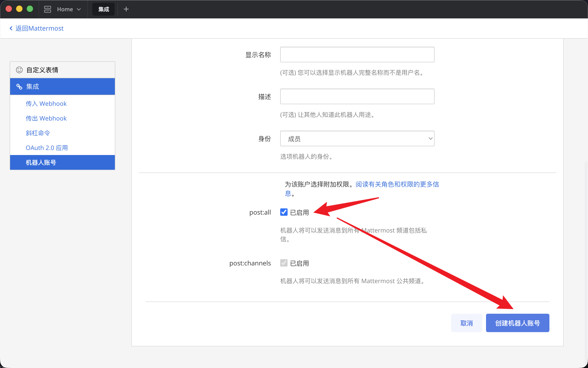Focus the 显示名称 input field
Viewport: 588px width, 368px height.
(357, 55)
